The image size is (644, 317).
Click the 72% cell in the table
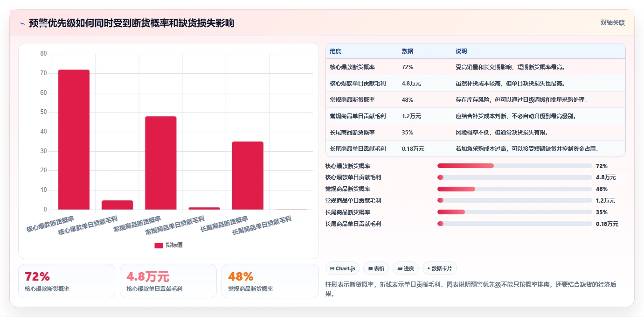coord(407,67)
